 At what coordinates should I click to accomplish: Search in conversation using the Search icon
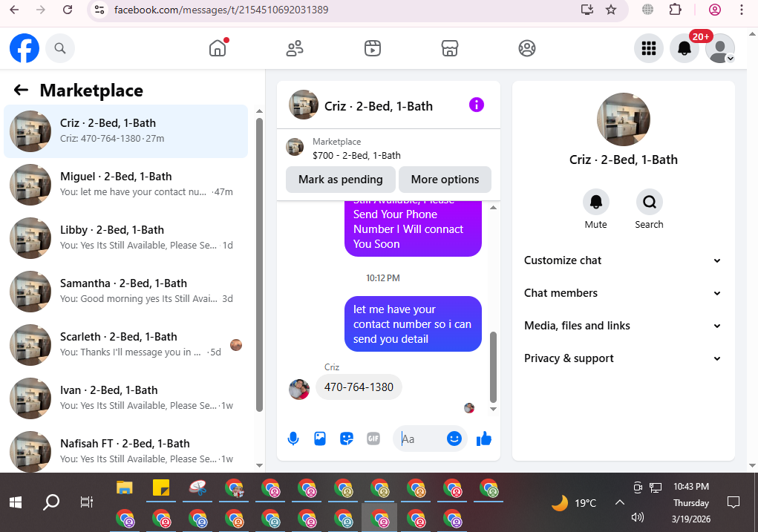649,202
